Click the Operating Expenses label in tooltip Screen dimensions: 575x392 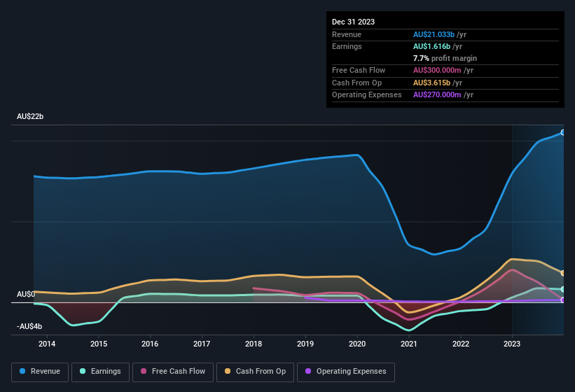[x=367, y=95]
